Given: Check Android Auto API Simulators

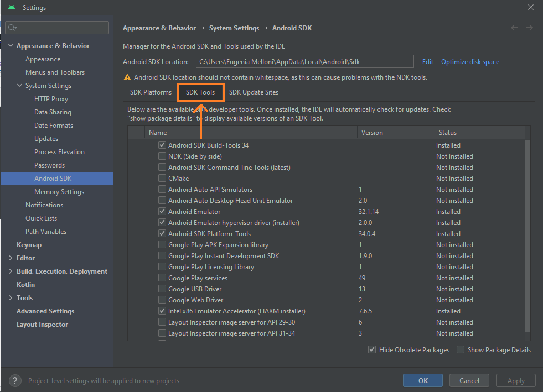Looking at the screenshot, I should tap(162, 189).
